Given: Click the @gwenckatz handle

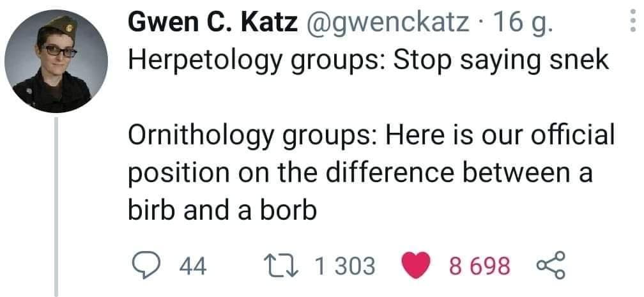Looking at the screenshot, I should [x=389, y=24].
